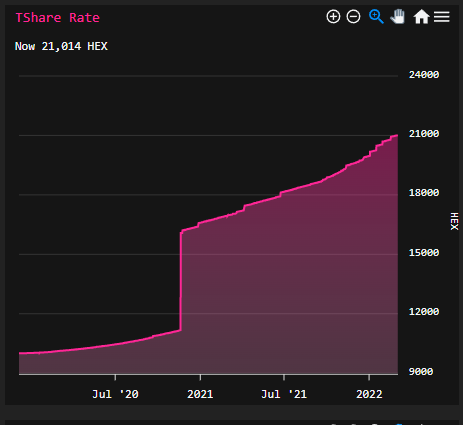Click the vertical HEX axis title
This screenshot has width=463, height=425.
pyautogui.click(x=454, y=221)
